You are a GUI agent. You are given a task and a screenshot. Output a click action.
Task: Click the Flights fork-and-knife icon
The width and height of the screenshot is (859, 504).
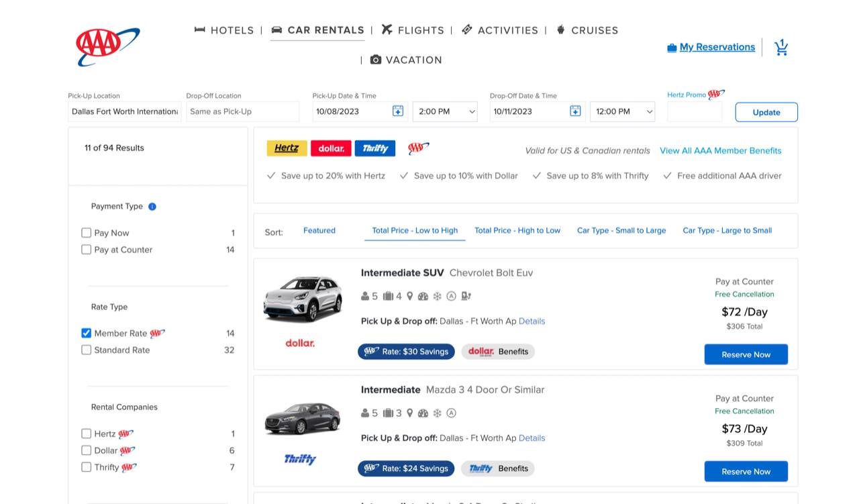387,30
